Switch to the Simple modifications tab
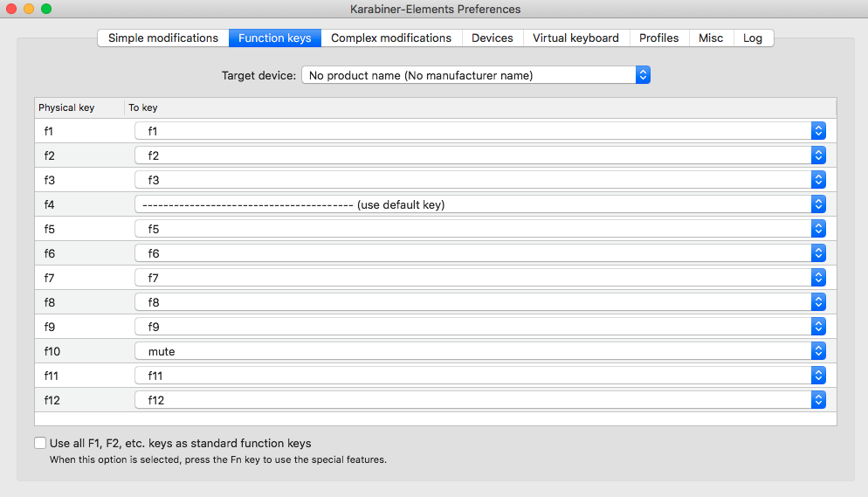This screenshot has height=497, width=868. point(163,38)
